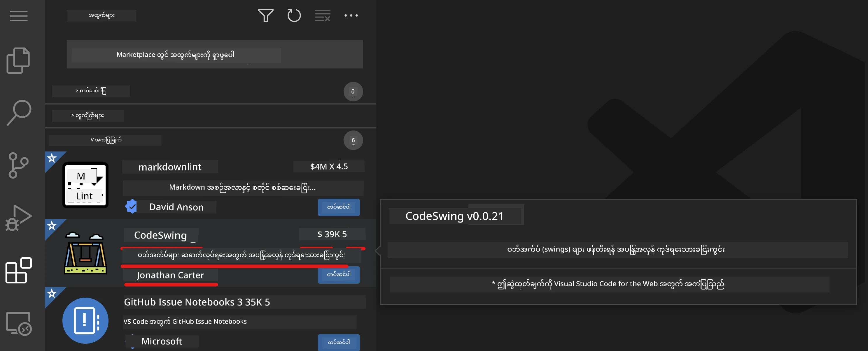The image size is (868, 351).
Task: Click 'VS Code အတွက် GitHub Issue Notebooks' description
Action: [x=185, y=322]
